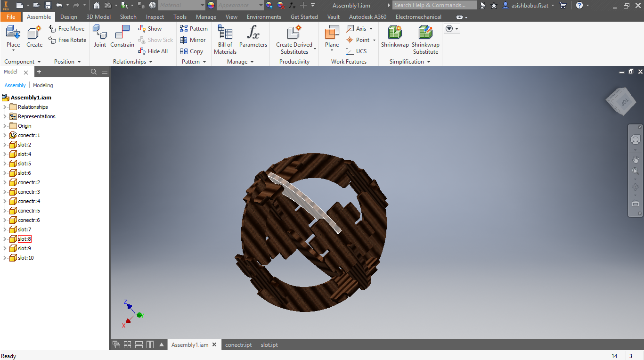Activate the Free Move tool
The width and height of the screenshot is (644, 360).
tap(66, 29)
